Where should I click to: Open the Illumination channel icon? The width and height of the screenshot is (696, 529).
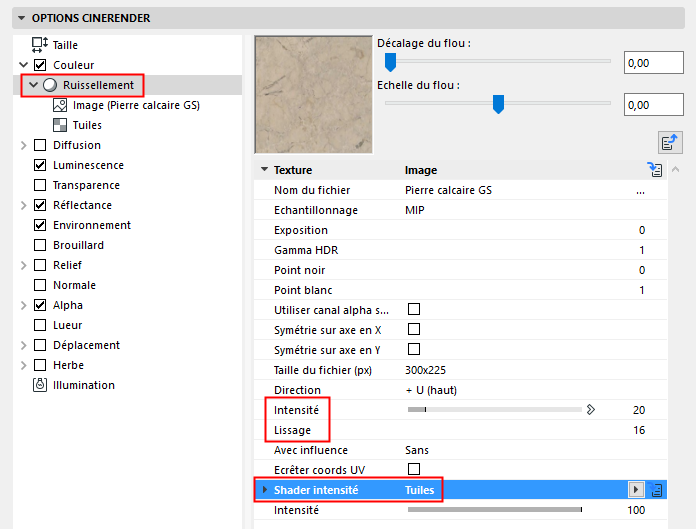click(40, 385)
